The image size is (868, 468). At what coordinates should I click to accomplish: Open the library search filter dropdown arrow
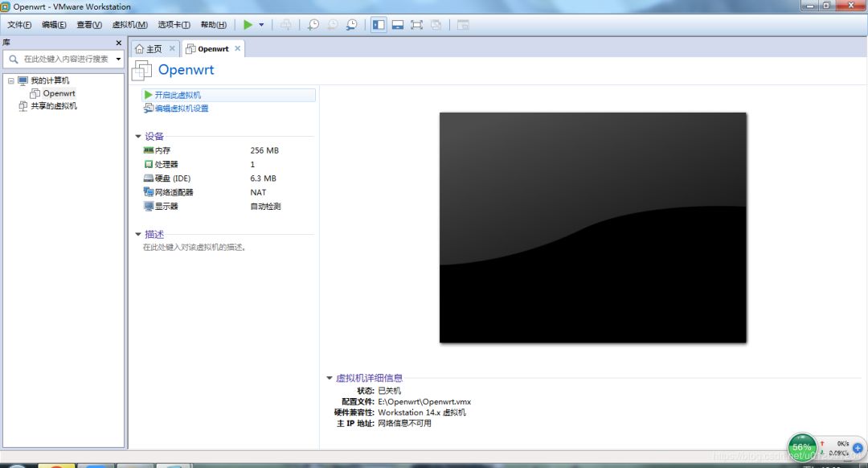(118, 59)
